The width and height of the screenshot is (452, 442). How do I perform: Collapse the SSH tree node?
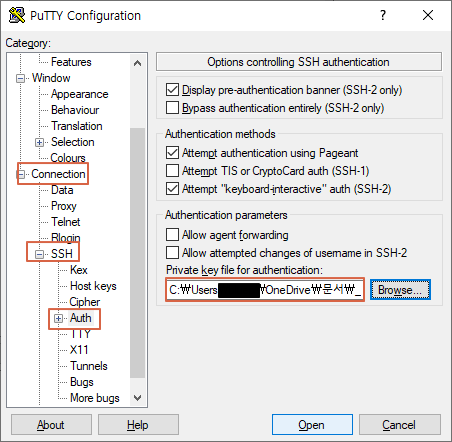click(x=39, y=254)
